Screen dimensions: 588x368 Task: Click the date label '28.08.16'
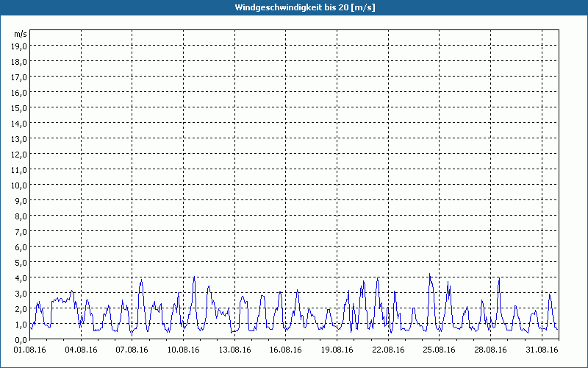[491, 350]
